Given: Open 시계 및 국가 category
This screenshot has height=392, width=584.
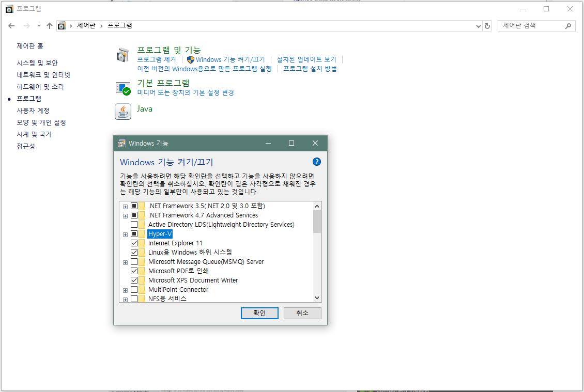Looking at the screenshot, I should click(34, 134).
